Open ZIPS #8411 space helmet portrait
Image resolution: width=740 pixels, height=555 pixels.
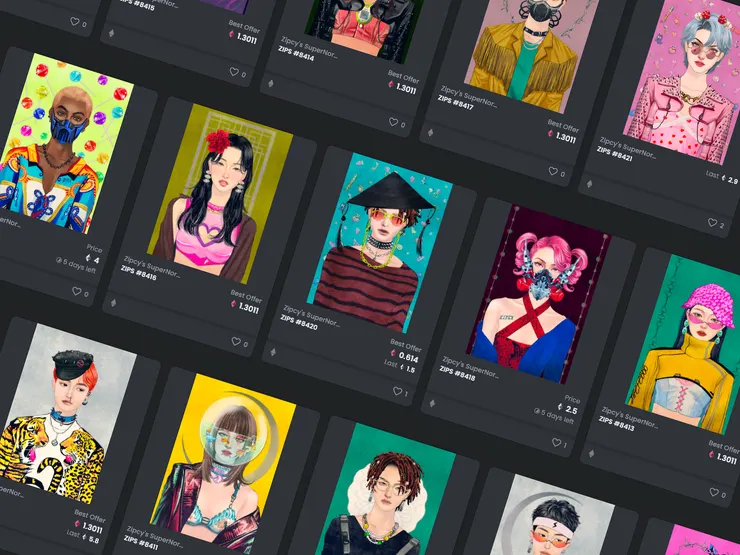click(223, 463)
